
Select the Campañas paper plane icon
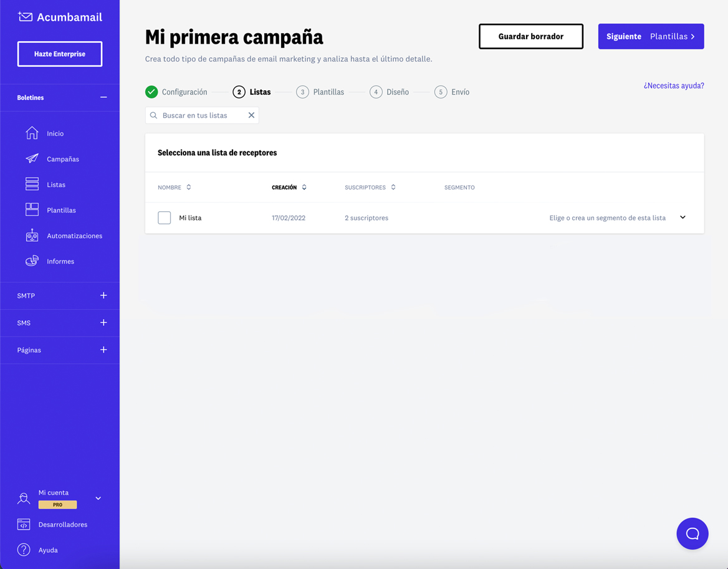[x=32, y=158]
